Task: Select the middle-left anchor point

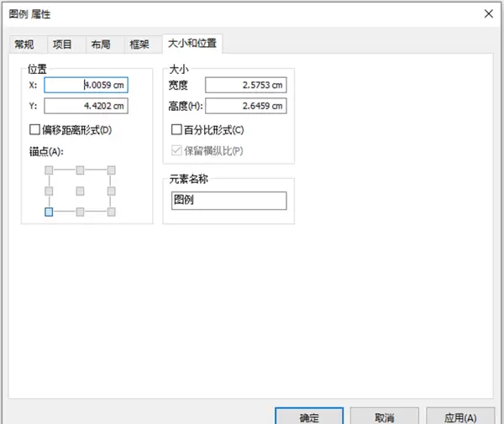Action: tap(49, 191)
